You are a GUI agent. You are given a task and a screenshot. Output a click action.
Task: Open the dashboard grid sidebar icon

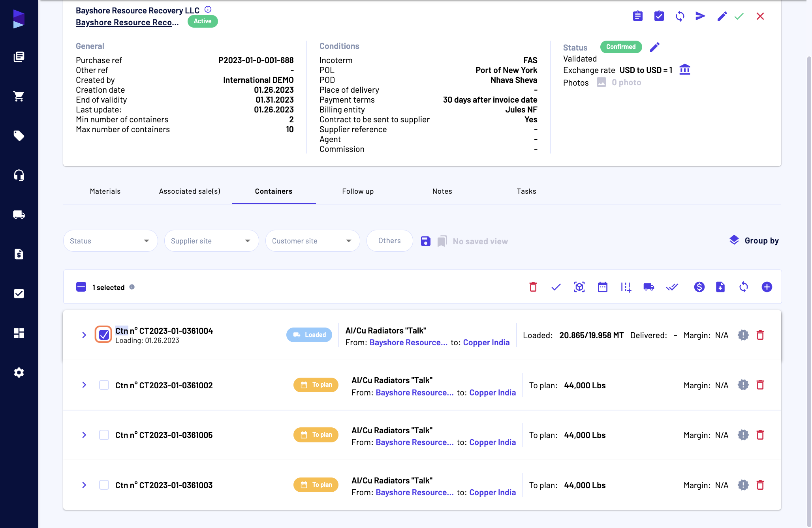click(x=19, y=333)
